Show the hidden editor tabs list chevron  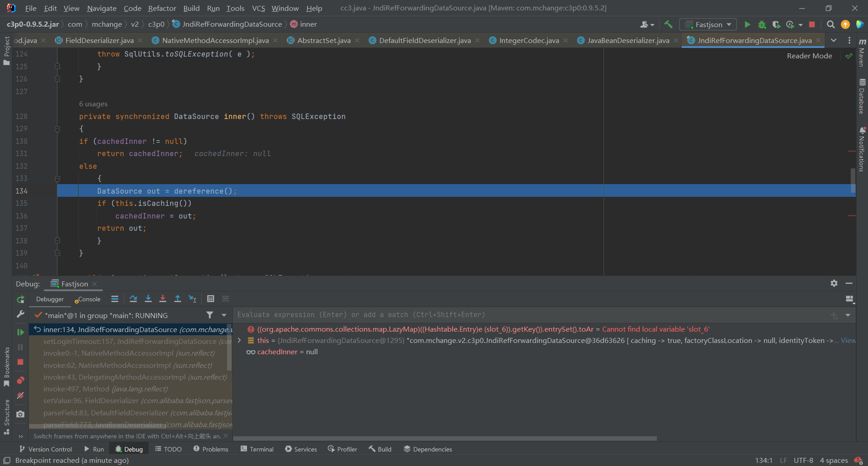834,40
